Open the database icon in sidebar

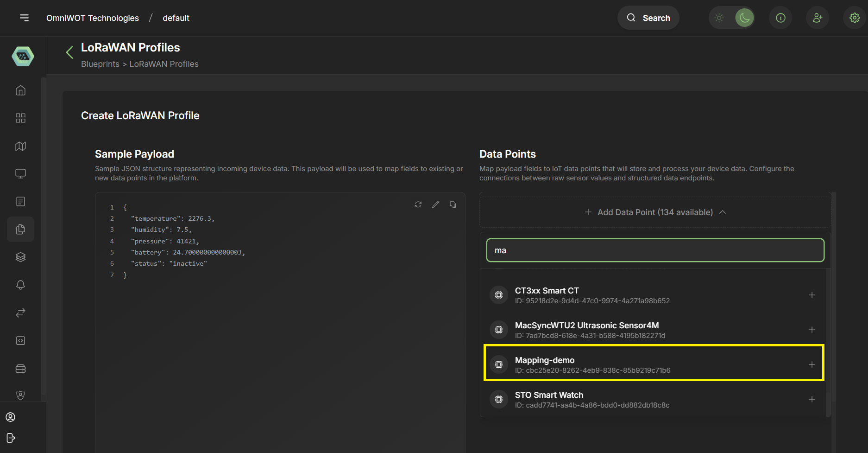[20, 368]
